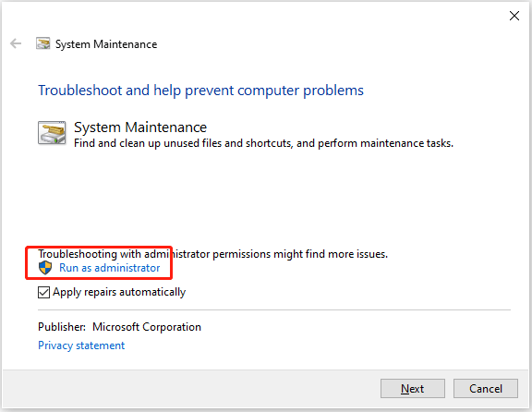This screenshot has height=412, width=532.
Task: Click the System Maintenance text in the title bar
Action: [106, 44]
